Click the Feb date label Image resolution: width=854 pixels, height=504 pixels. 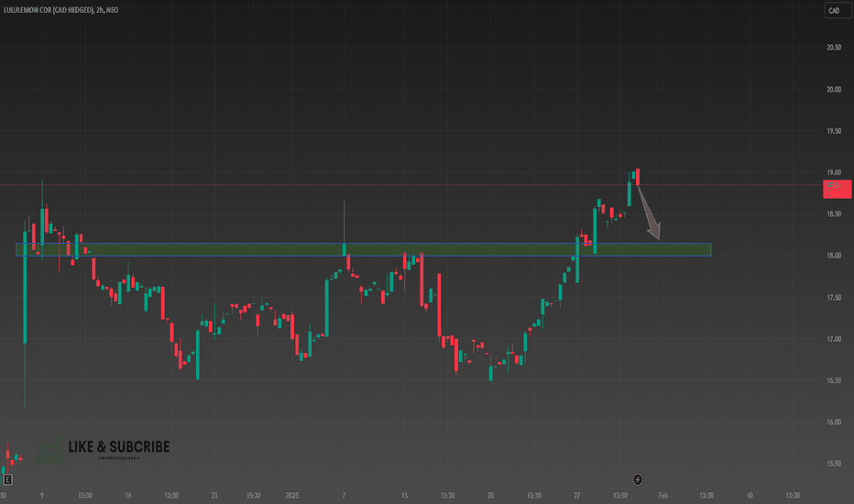(x=662, y=495)
